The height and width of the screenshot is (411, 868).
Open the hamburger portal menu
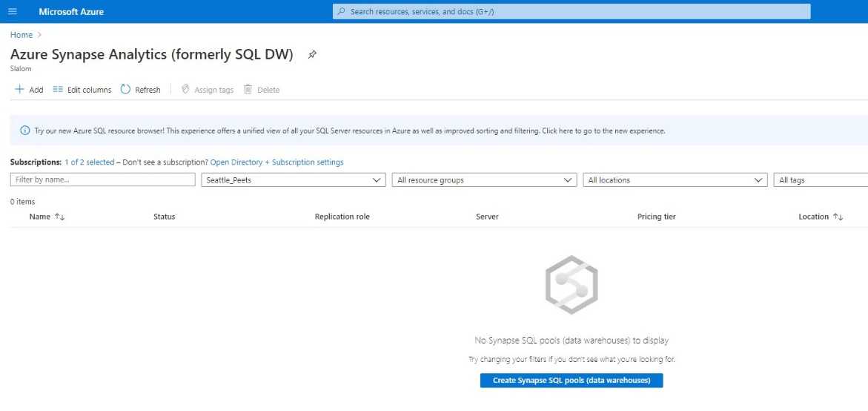click(13, 11)
